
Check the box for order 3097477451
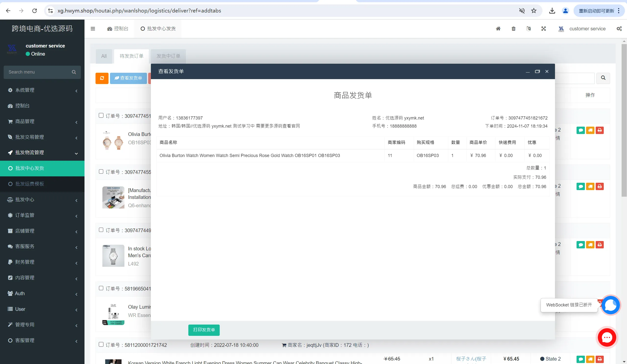(x=101, y=115)
